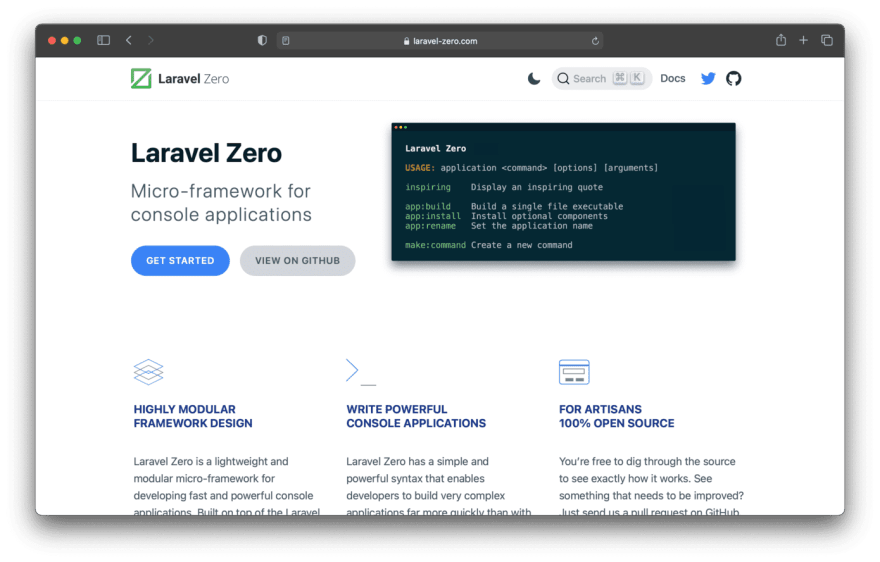Open the Docs link
The width and height of the screenshot is (880, 562).
672,79
